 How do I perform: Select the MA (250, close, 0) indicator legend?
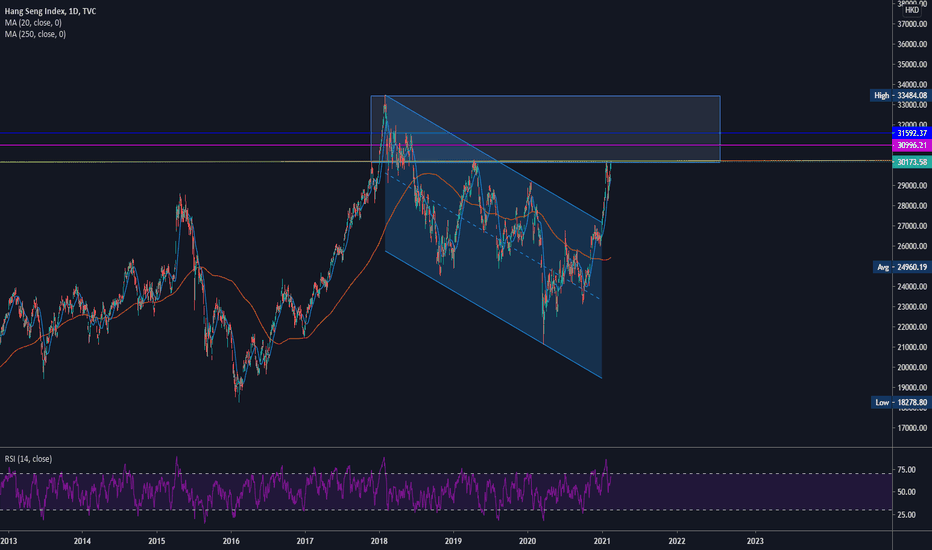[38, 33]
